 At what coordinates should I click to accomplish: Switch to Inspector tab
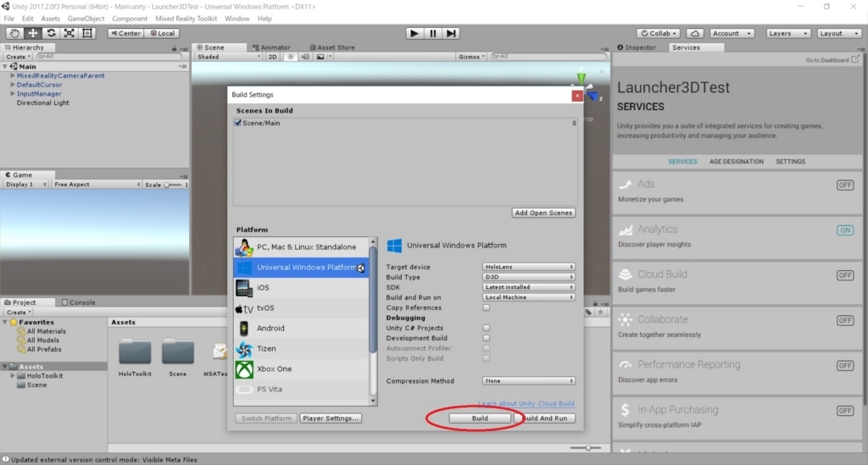point(637,47)
